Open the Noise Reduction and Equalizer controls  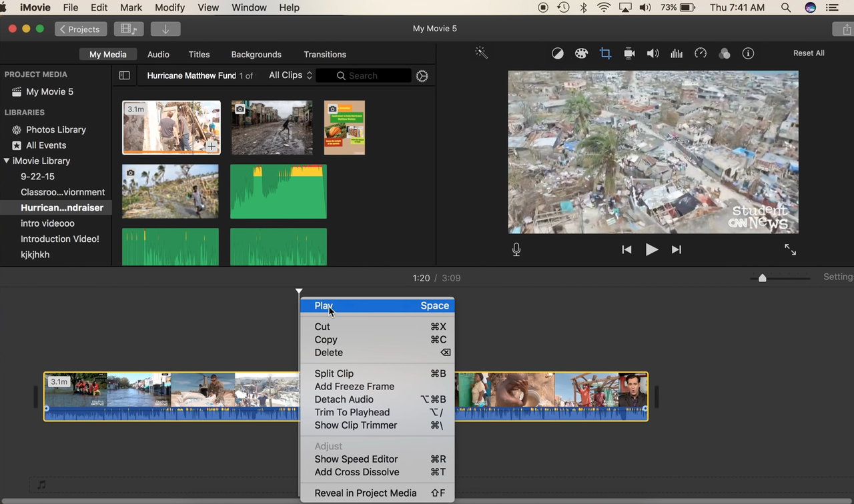676,53
